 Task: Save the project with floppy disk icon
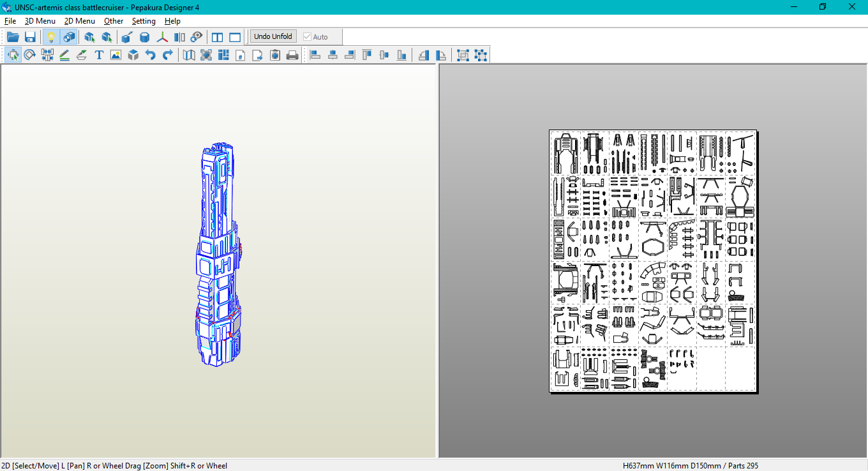tap(30, 37)
